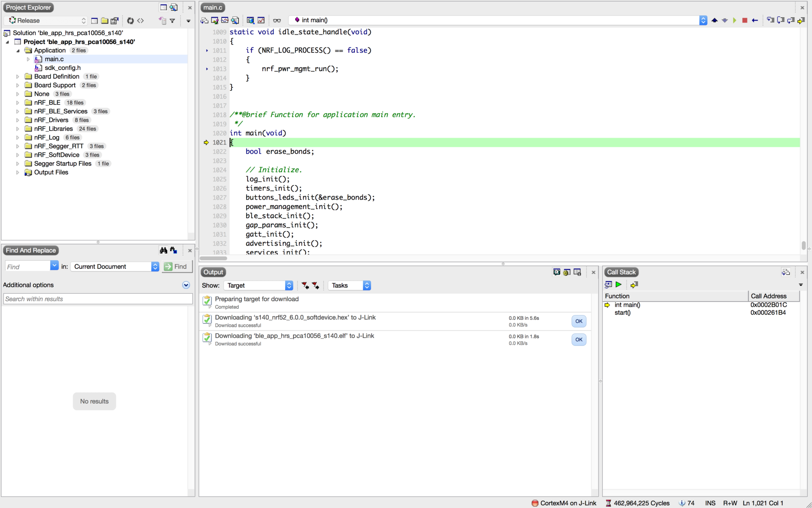Expand the Board Support folder

tap(17, 85)
